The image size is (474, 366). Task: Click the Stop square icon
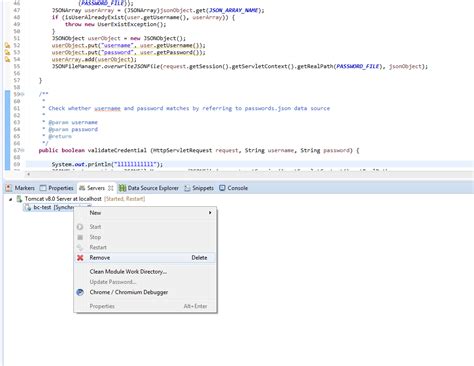[x=80, y=237]
